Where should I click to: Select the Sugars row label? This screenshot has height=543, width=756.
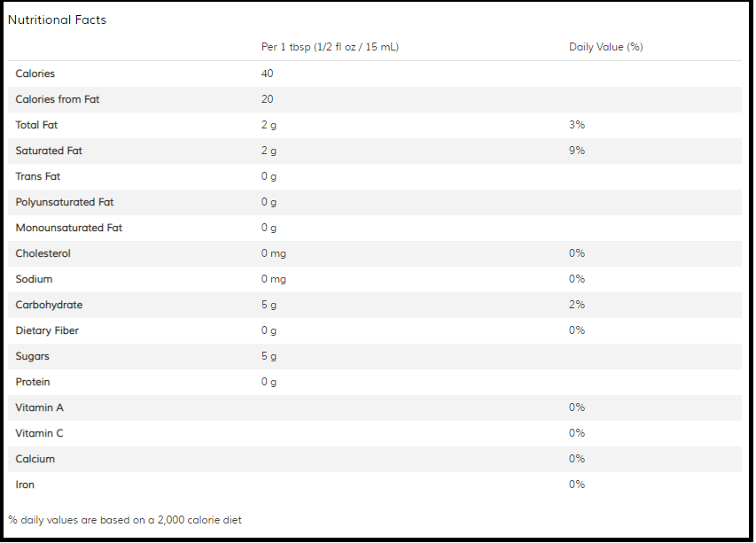pyautogui.click(x=32, y=357)
